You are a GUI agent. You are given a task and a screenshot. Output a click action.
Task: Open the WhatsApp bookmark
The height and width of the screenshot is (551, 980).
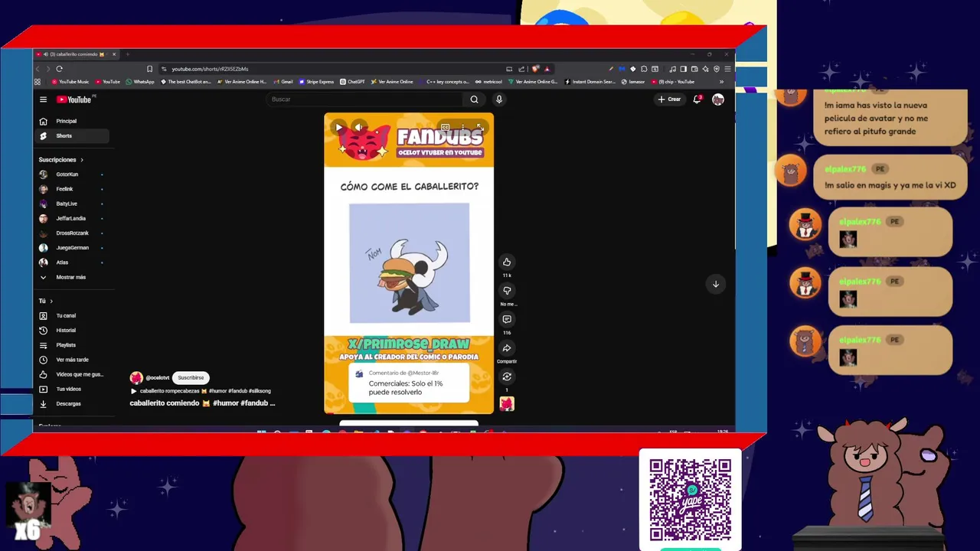coord(141,82)
